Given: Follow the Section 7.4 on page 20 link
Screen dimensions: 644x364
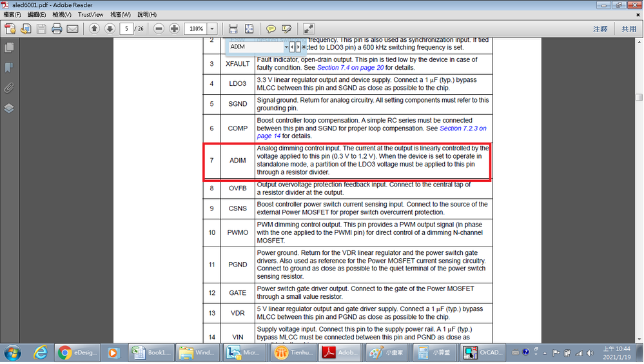Looking at the screenshot, I should [x=350, y=68].
